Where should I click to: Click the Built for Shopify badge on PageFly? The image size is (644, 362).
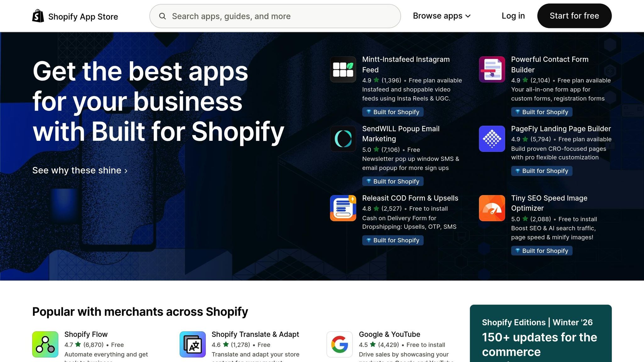(541, 171)
